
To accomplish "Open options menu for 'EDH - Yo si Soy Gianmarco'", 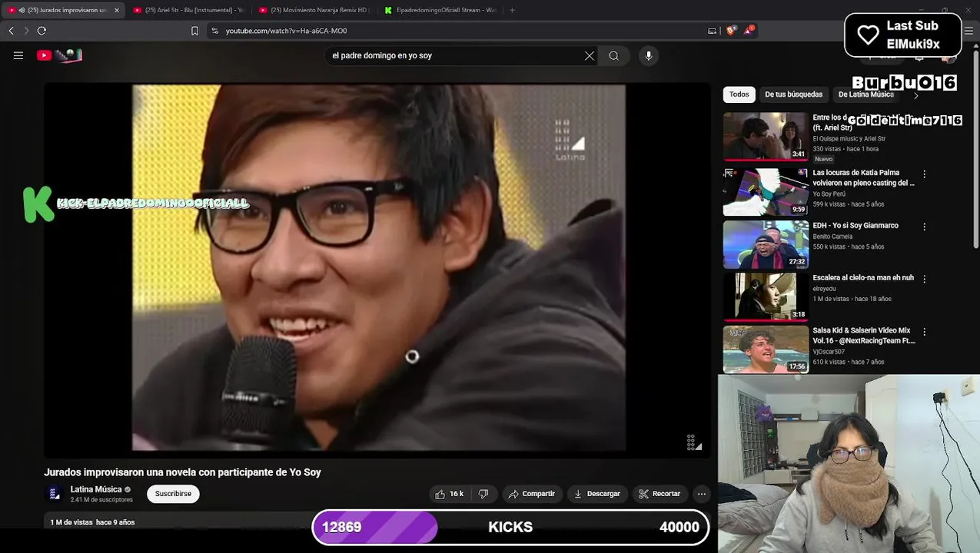I will tap(924, 227).
